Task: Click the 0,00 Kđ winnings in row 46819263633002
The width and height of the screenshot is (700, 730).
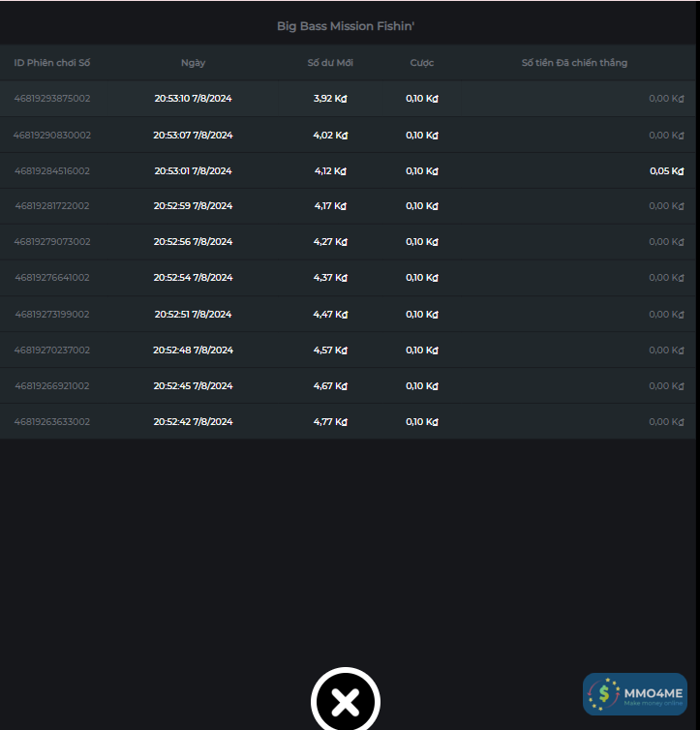Action: [x=666, y=422]
